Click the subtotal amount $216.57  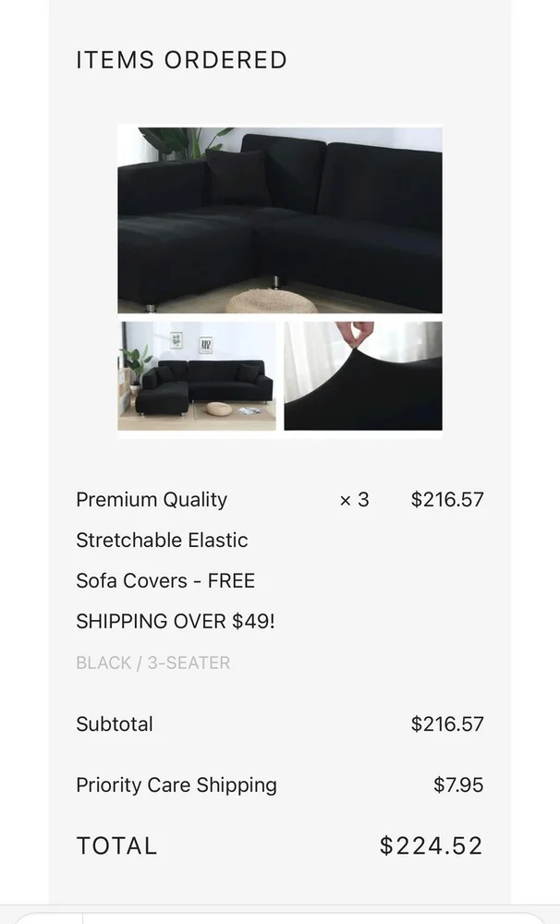447,724
